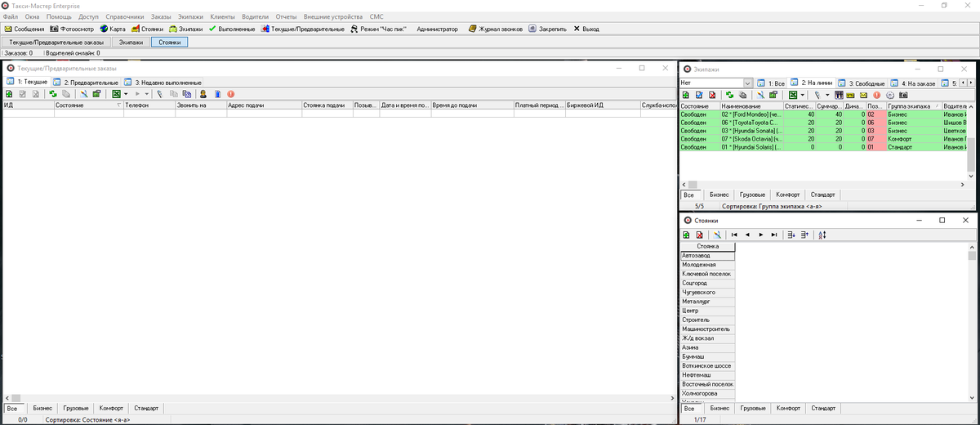Click the A-Я sort icon in Стоянки
The width and height of the screenshot is (980, 425).
[822, 235]
